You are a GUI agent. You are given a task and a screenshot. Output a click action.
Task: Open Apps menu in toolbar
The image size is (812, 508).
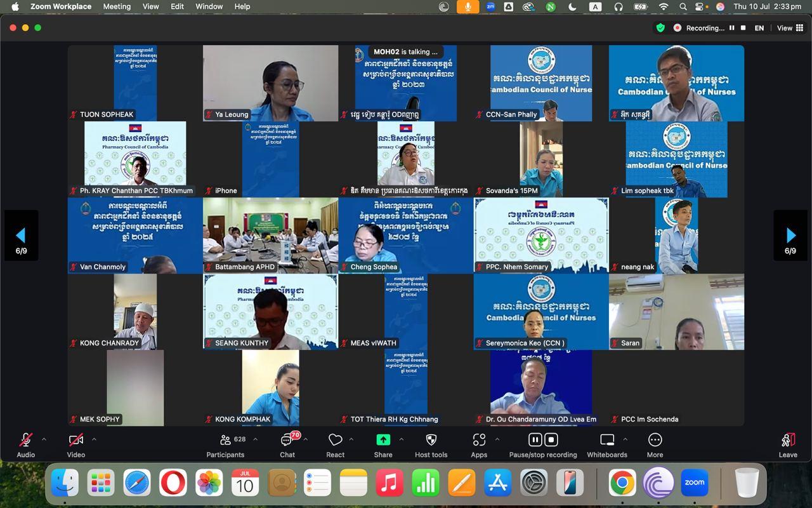pos(479,444)
